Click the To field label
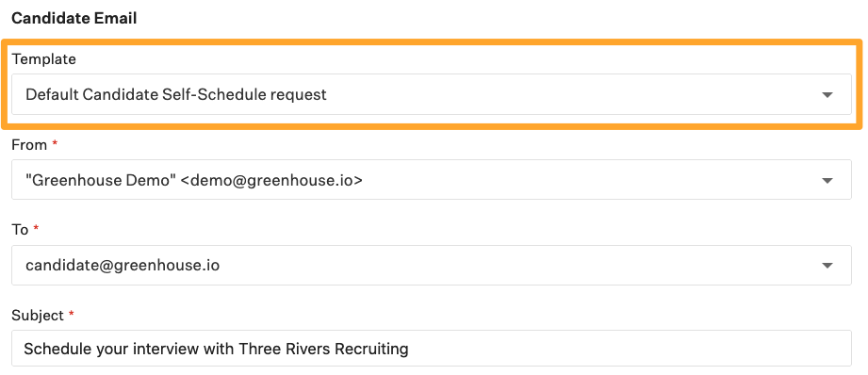The height and width of the screenshot is (375, 868). (x=20, y=230)
